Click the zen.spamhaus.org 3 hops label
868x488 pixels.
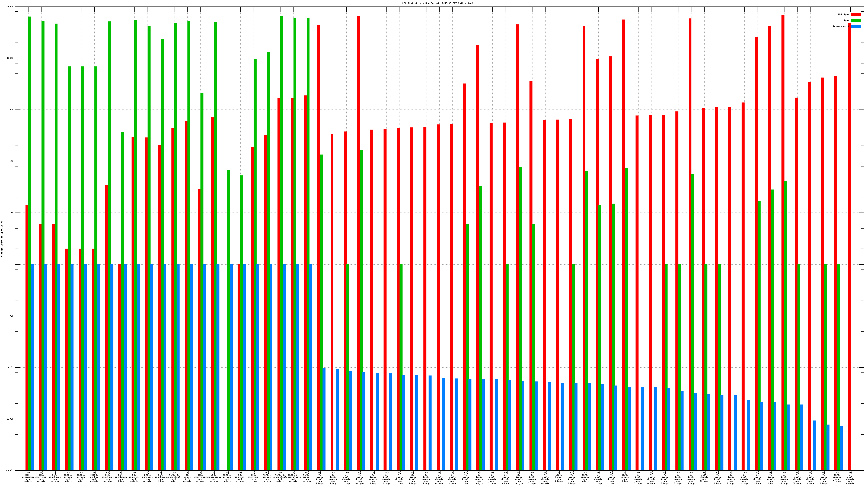pos(200,477)
